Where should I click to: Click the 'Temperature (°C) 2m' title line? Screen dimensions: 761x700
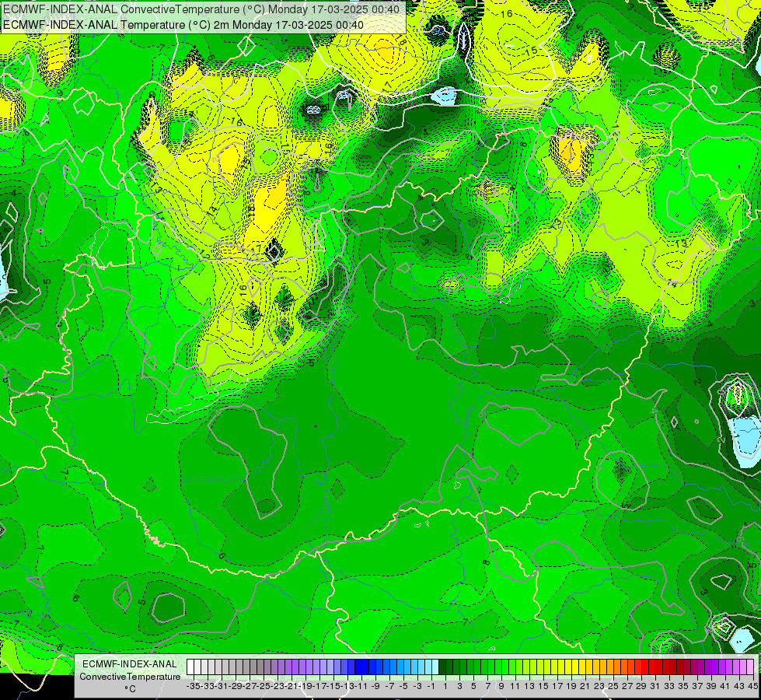[x=183, y=25]
